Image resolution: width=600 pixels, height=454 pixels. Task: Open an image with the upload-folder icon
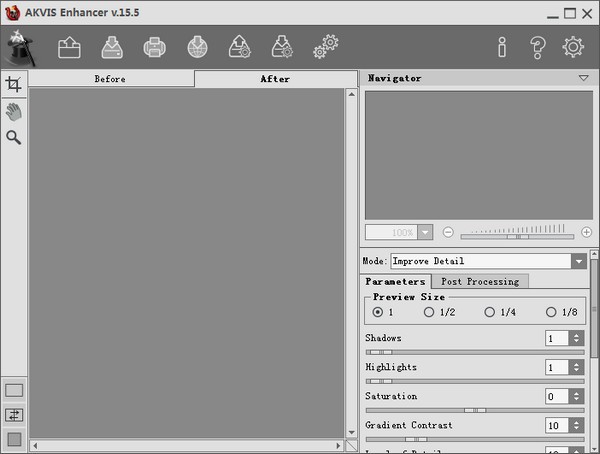click(69, 47)
